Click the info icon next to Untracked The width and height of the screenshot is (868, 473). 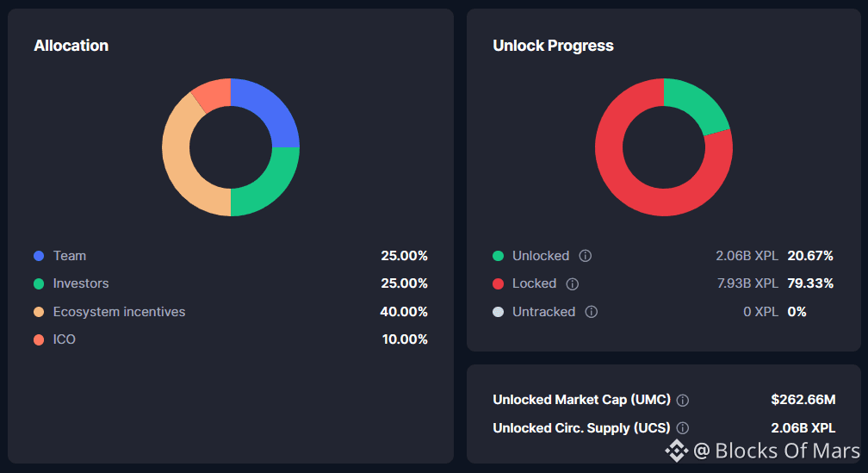coord(592,312)
